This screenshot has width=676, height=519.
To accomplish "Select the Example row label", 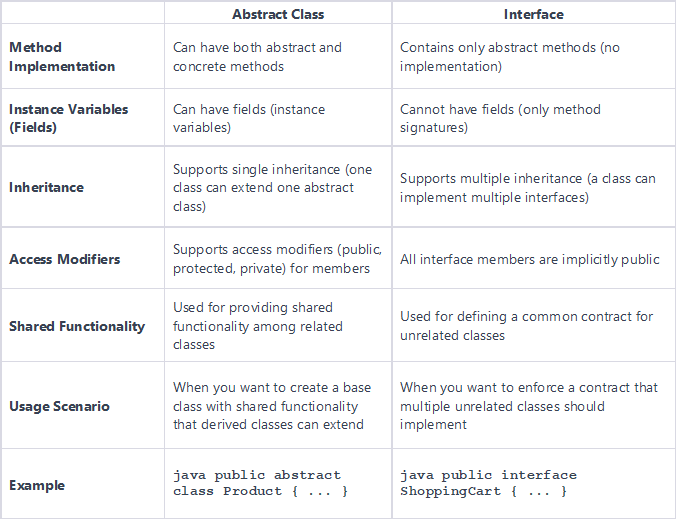I will 37,485.
